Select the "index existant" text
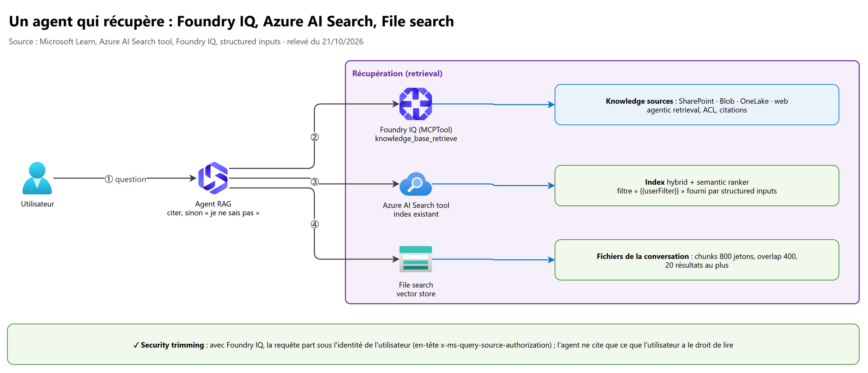 (416, 214)
